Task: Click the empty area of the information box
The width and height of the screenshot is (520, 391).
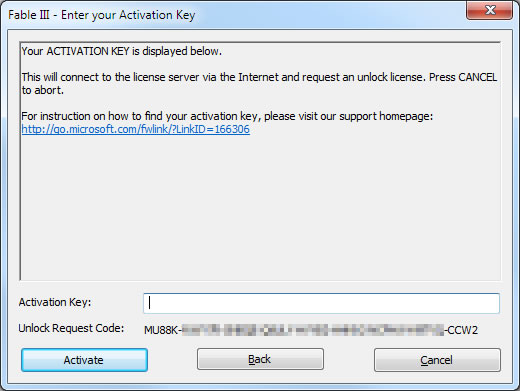Action: [x=260, y=207]
